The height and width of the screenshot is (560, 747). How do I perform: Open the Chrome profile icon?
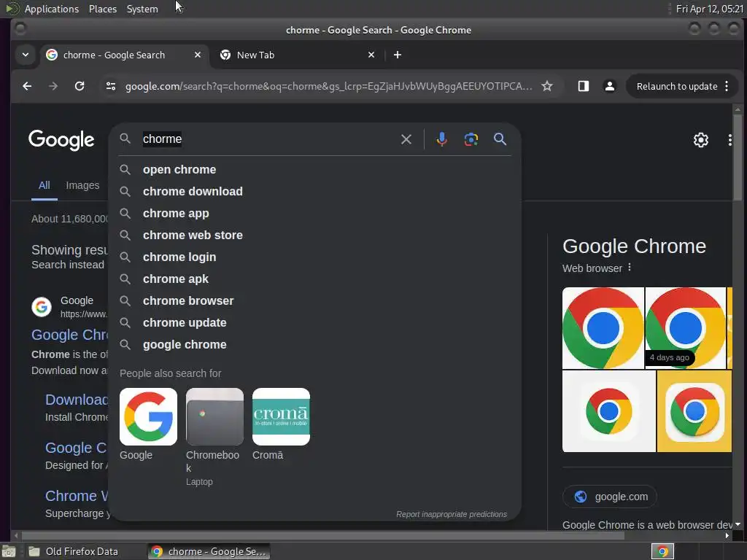tap(609, 86)
